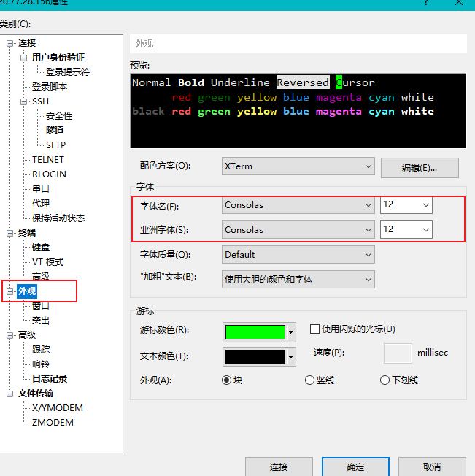Open the 窗口 category under 外观
Image resolution: width=475 pixels, height=476 pixels.
(x=41, y=306)
